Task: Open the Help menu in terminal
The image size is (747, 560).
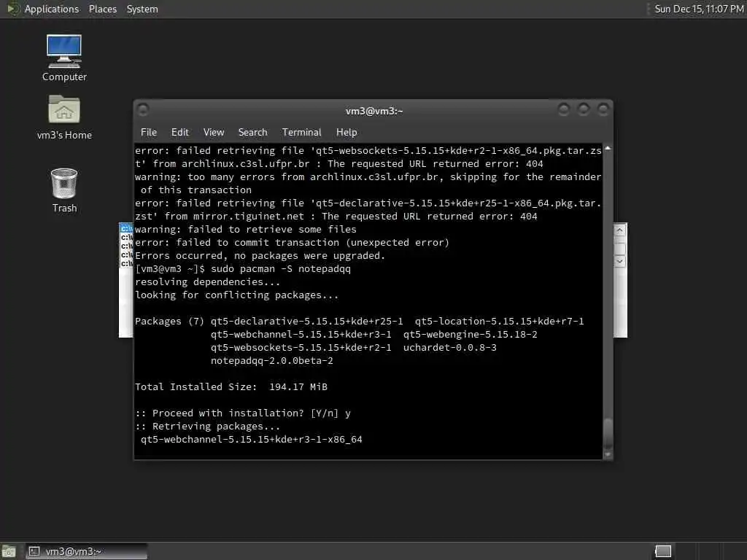Action: [347, 133]
